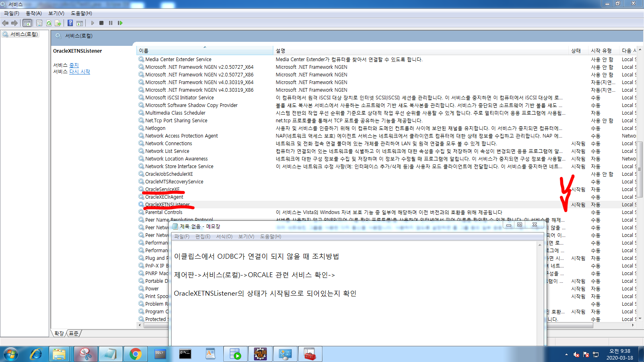Open the 서식(O) menu in Notepad

point(224,237)
